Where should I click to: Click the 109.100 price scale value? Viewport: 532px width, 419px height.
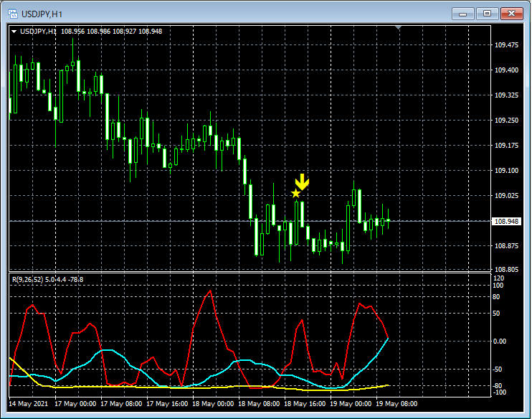507,171
